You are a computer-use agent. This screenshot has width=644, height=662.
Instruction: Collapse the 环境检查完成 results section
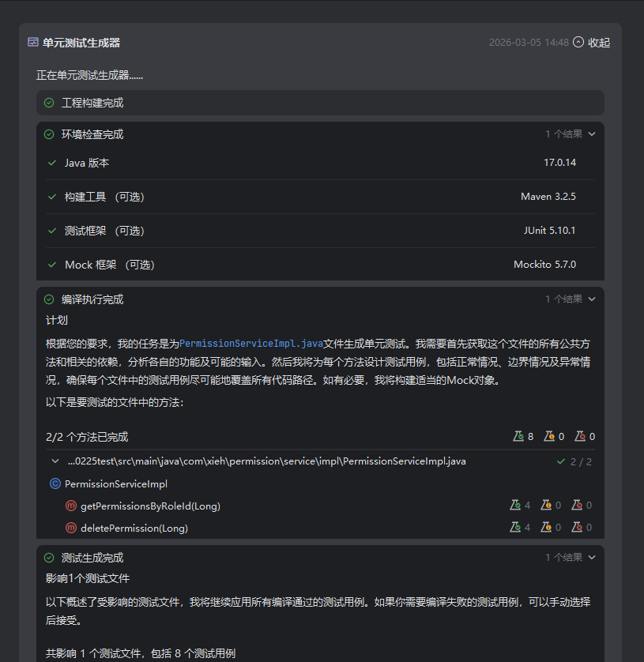(592, 134)
